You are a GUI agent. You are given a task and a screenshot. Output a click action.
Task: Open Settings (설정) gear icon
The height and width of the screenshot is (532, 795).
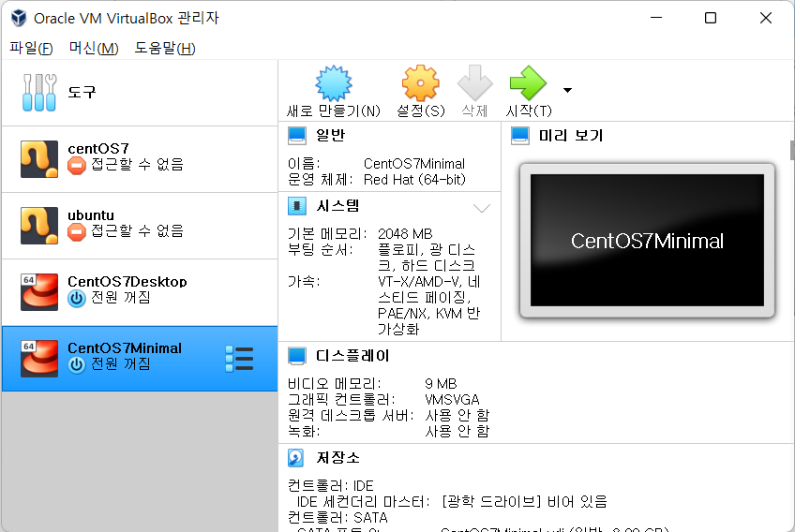click(420, 83)
